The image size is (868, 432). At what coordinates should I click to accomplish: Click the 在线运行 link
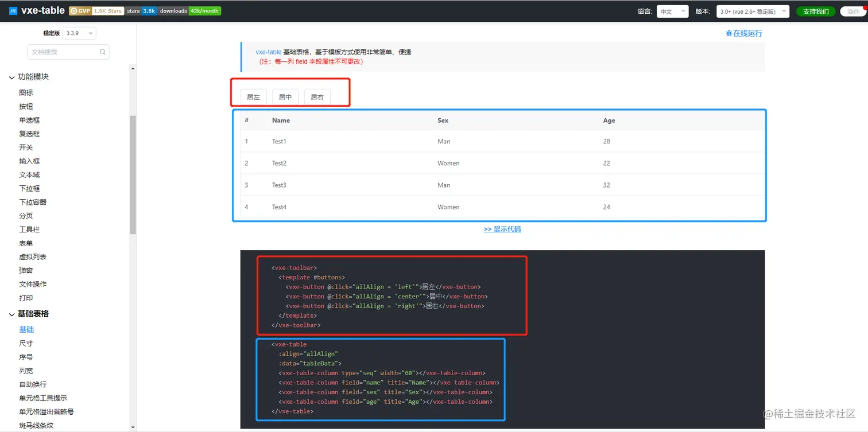pyautogui.click(x=744, y=33)
